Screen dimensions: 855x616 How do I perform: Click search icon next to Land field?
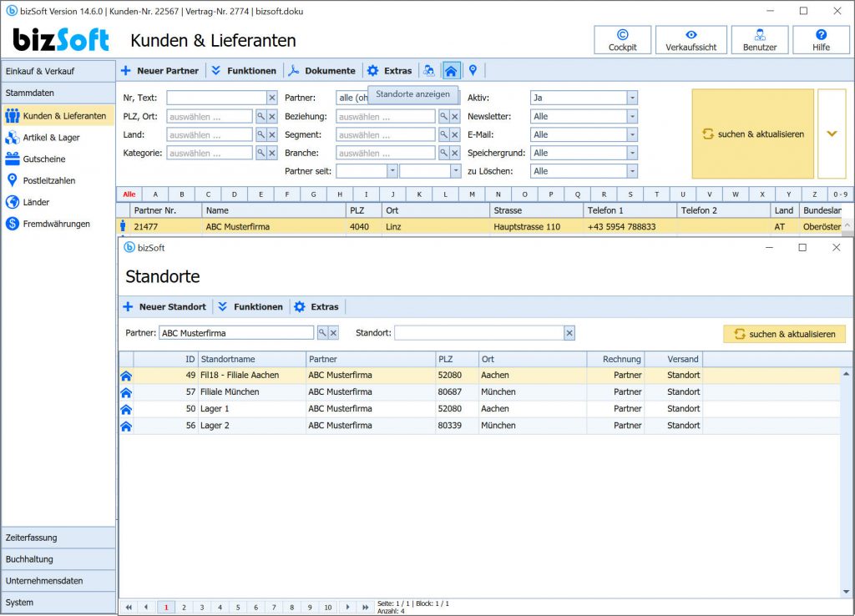pos(261,134)
